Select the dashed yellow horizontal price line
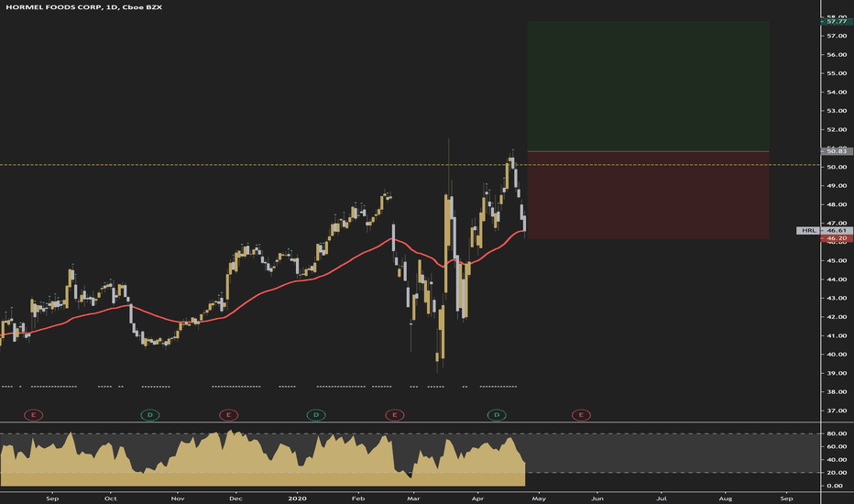This screenshot has width=854, height=504. pyautogui.click(x=410, y=165)
